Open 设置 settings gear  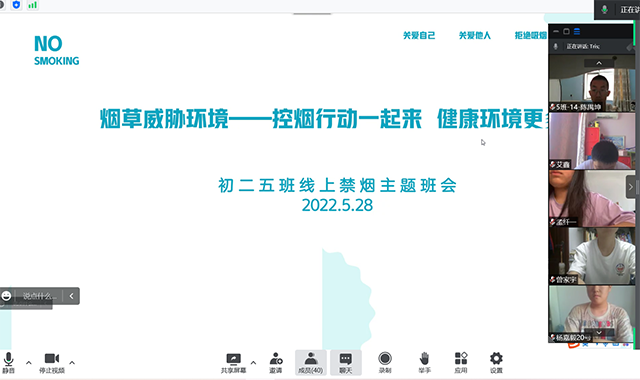click(496, 363)
